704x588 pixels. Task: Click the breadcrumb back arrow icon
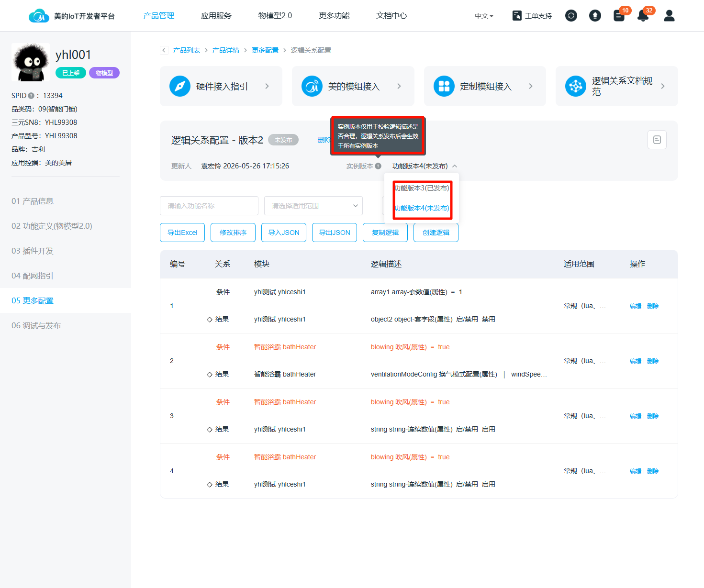point(164,50)
